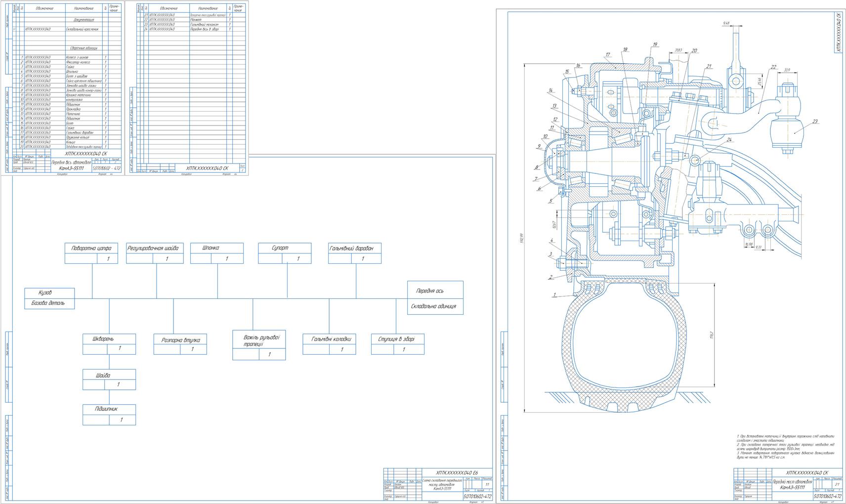Click the 'Кузов' label in base part box

tap(45, 293)
